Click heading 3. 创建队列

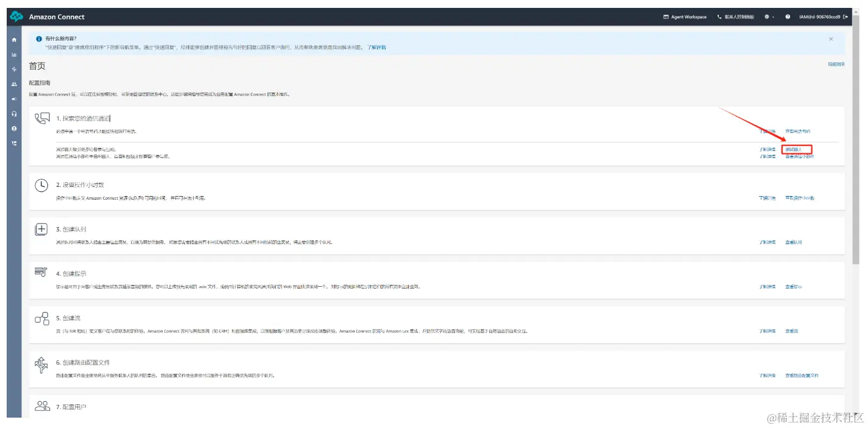[x=71, y=229]
